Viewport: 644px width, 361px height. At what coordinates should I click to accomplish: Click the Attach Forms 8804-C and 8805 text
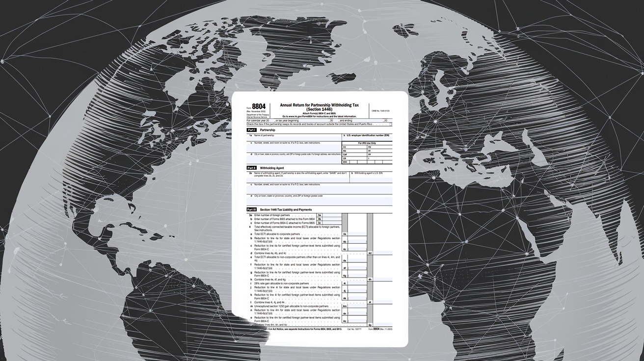click(320, 113)
